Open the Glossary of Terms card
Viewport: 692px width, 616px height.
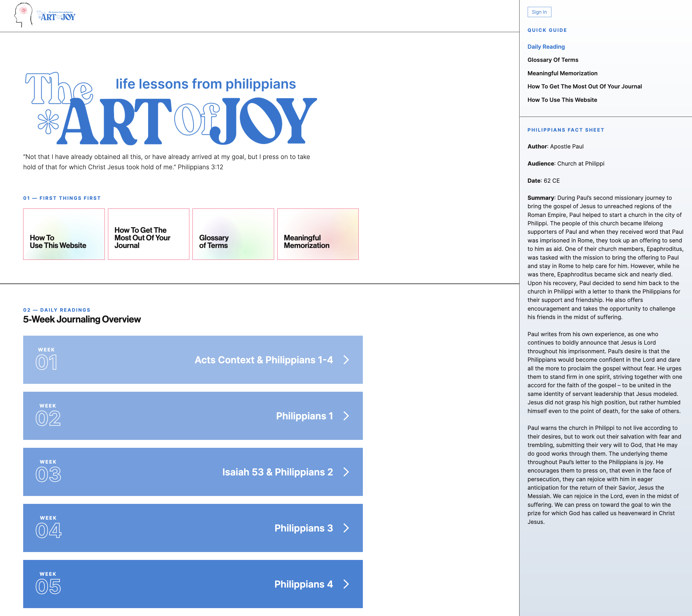tap(233, 234)
